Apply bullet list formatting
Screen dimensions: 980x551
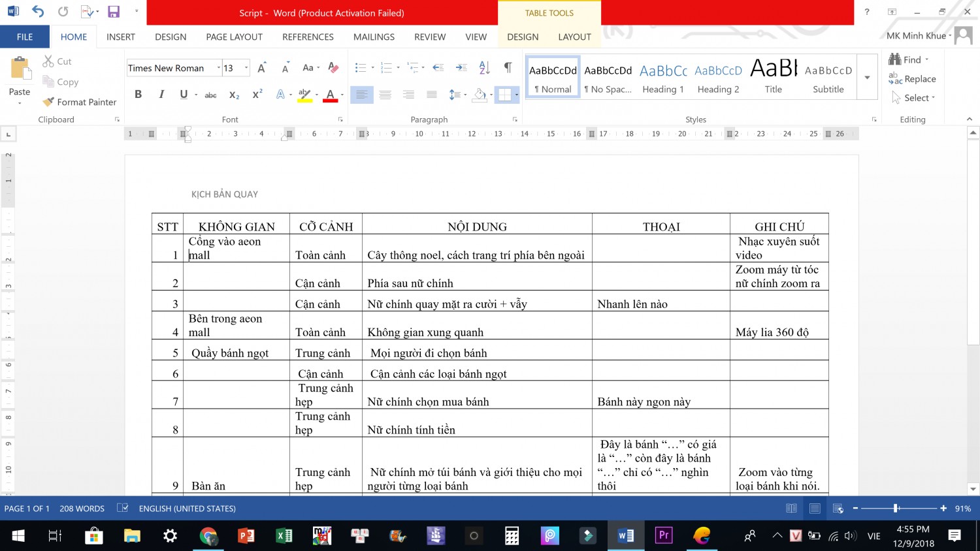coord(361,68)
